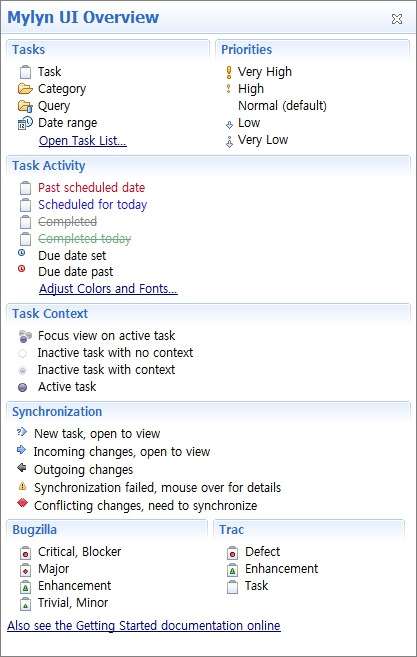Open the Task List link
Viewport: 417px width, 657px height.
[83, 141]
